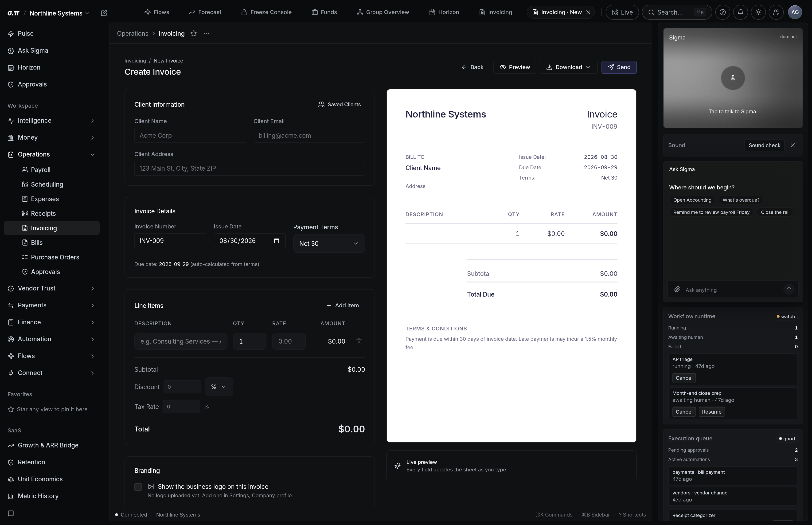Click the Send invoice button
Screen dimensions: 812x525
click(x=619, y=67)
